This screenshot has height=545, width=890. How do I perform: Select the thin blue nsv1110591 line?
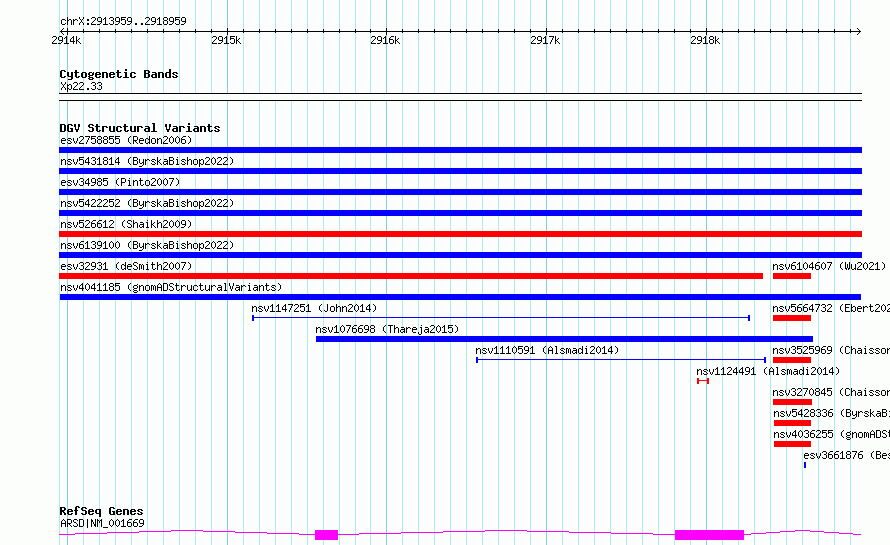621,360
